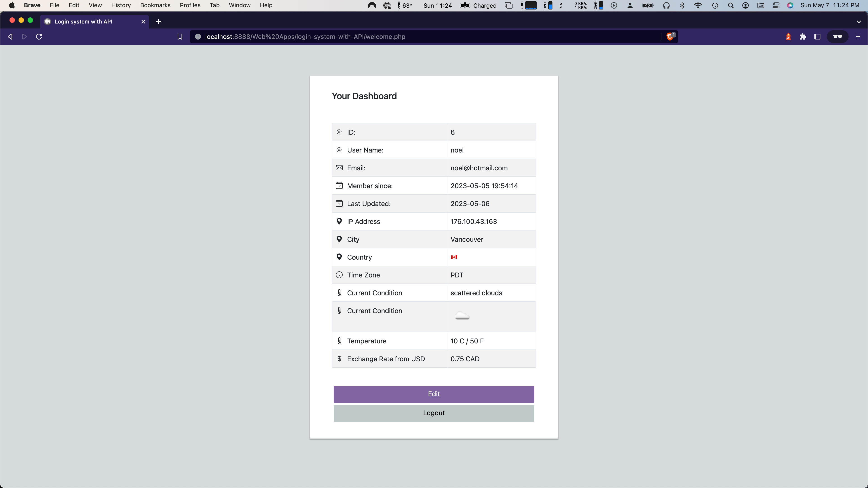Navigate back using the back arrow
868x488 pixels.
point(10,36)
